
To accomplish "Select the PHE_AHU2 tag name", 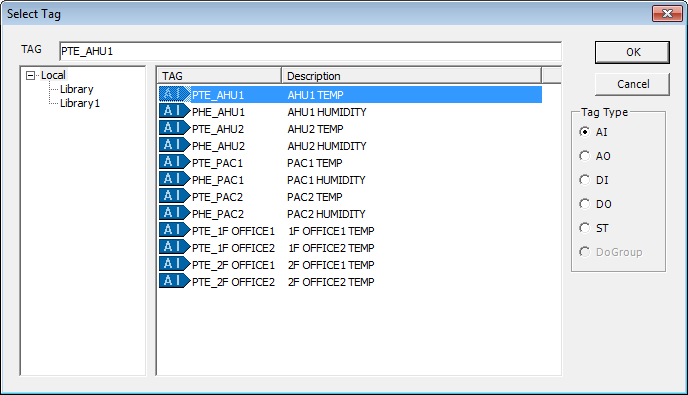I will click(219, 146).
